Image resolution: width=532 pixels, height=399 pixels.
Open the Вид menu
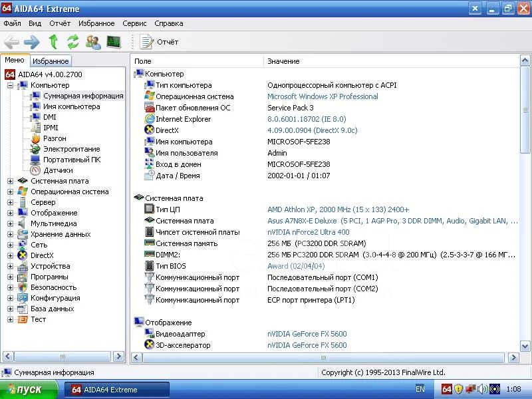pos(35,23)
